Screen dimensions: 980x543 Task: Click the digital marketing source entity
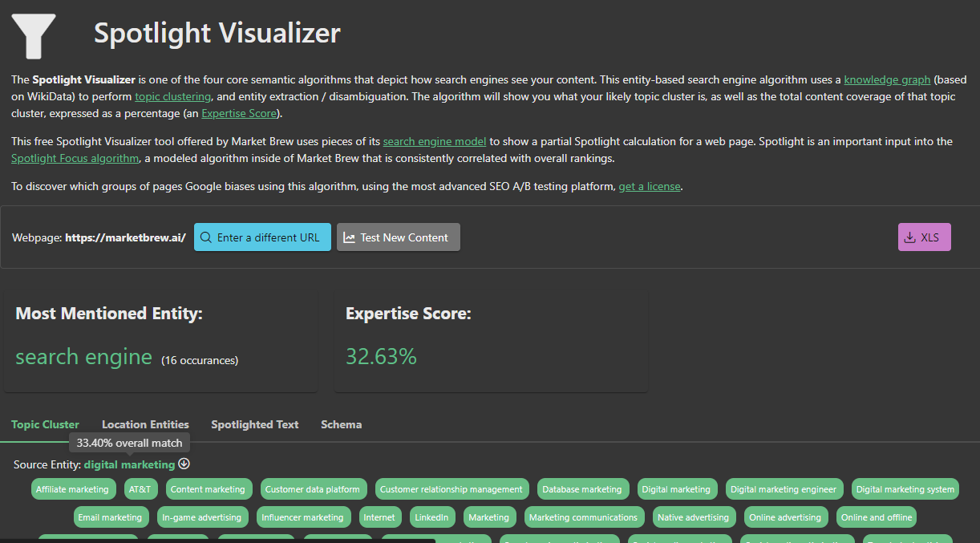coord(129,464)
